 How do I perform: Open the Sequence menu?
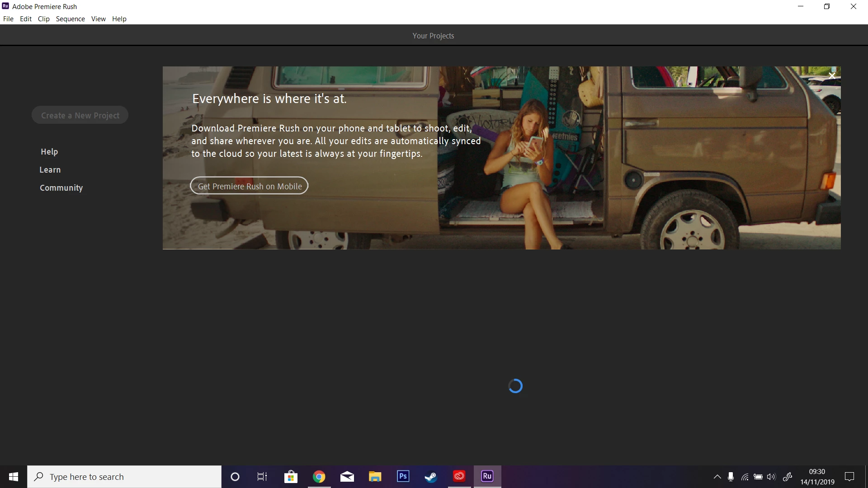click(70, 19)
